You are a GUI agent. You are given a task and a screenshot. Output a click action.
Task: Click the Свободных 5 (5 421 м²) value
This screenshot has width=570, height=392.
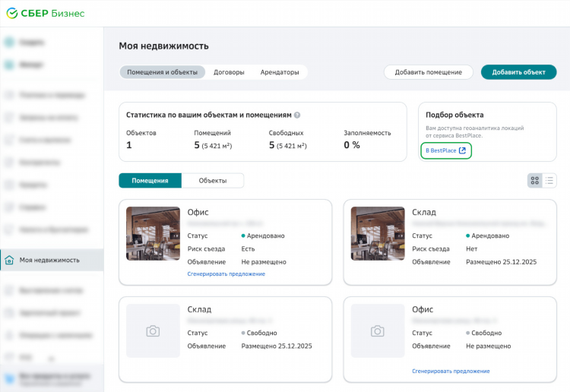click(287, 145)
